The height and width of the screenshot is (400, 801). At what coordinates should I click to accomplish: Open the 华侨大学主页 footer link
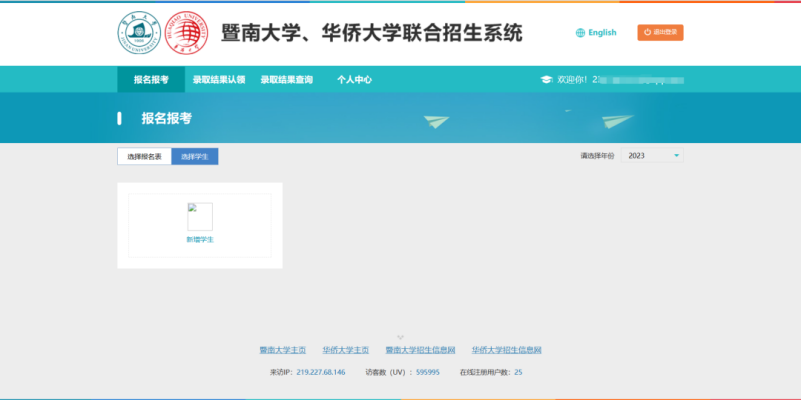click(x=345, y=350)
